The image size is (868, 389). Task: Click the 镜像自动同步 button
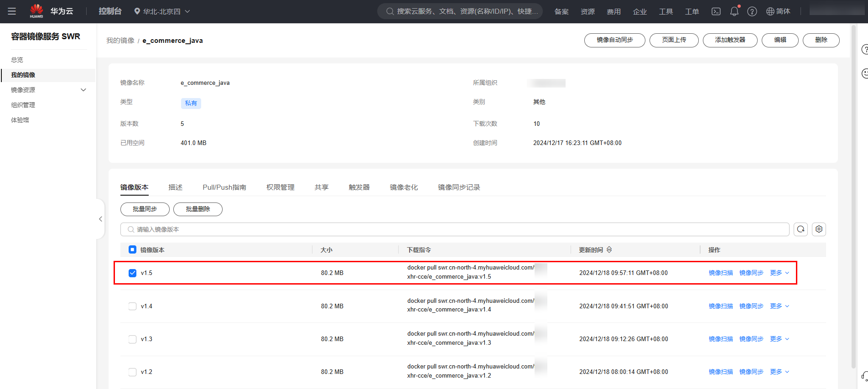pyautogui.click(x=615, y=40)
